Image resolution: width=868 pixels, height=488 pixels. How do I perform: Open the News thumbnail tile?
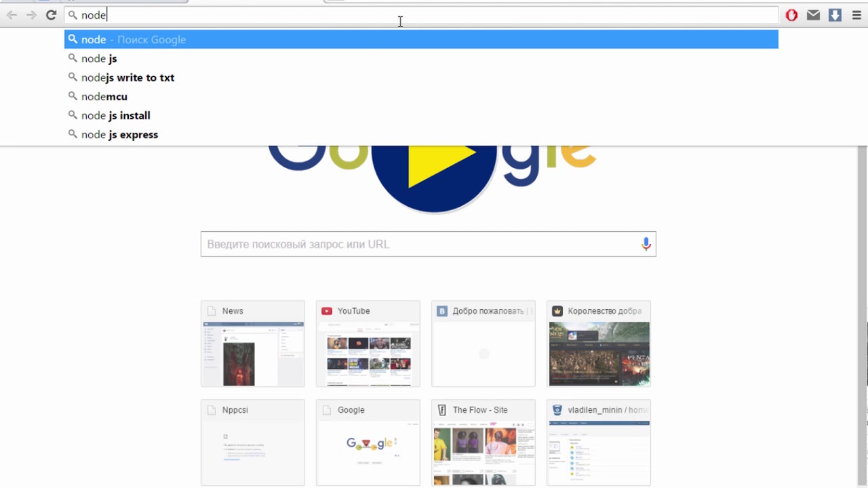253,344
